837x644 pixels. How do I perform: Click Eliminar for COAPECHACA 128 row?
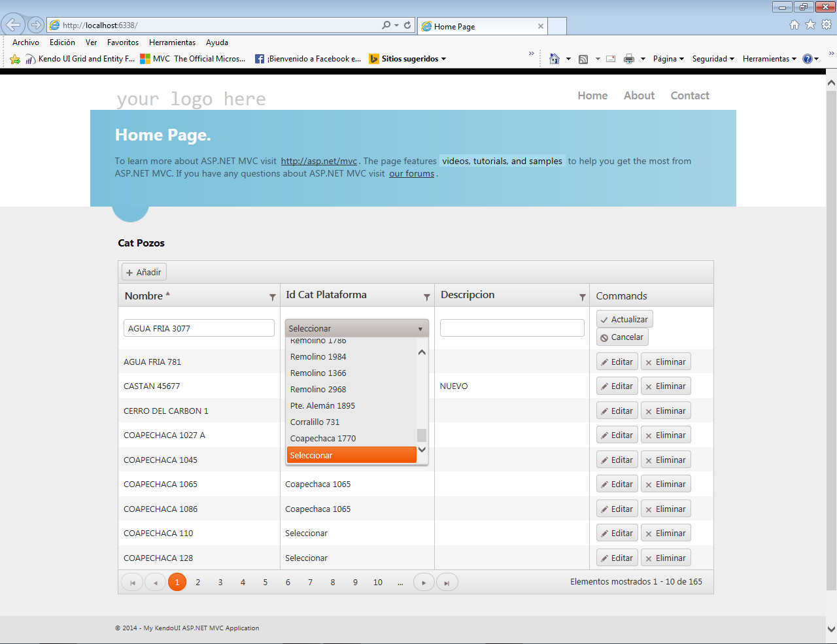[666, 558]
